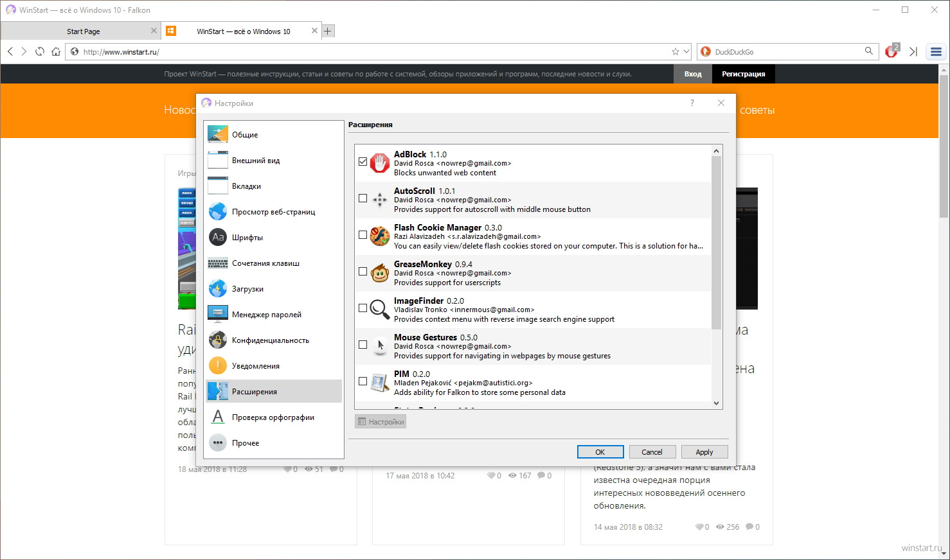Image resolution: width=950 pixels, height=560 pixels.
Task: Enable the PIM extension checkbox
Action: tap(363, 381)
